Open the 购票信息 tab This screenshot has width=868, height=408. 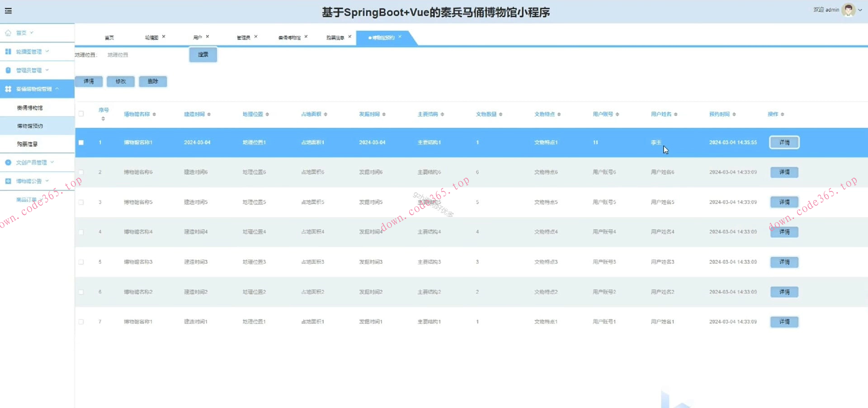pyautogui.click(x=336, y=37)
